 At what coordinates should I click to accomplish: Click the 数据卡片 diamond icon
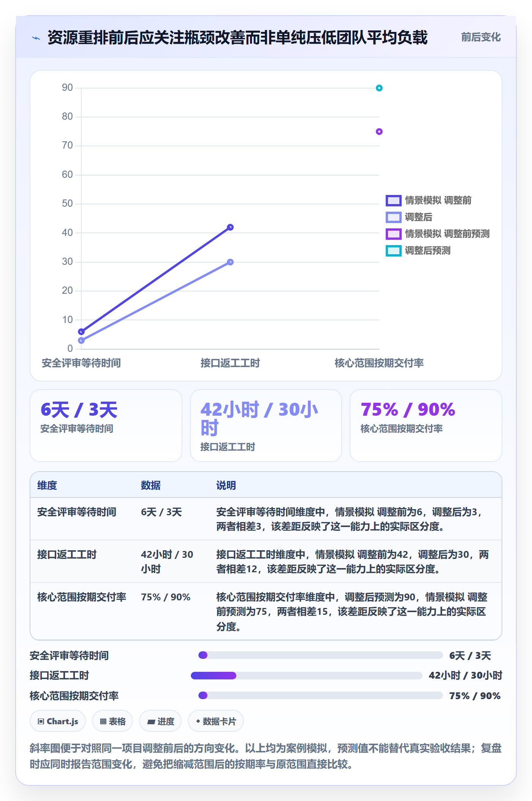198,721
